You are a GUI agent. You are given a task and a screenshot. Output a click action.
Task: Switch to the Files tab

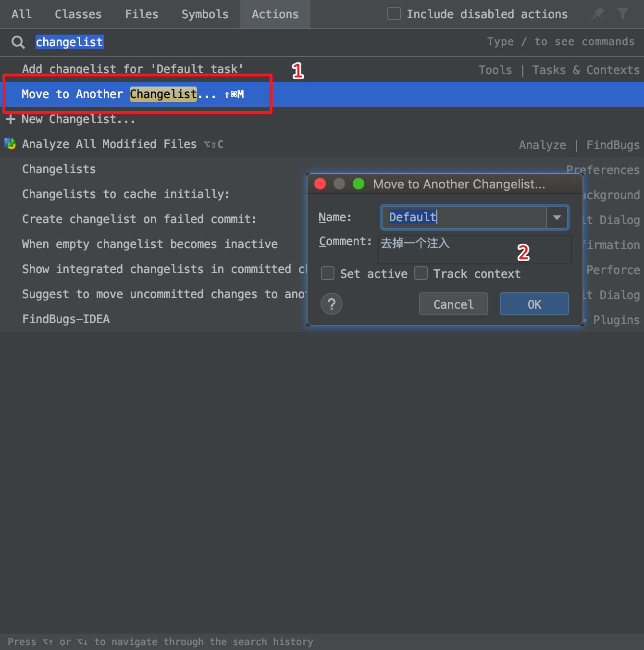tap(141, 14)
